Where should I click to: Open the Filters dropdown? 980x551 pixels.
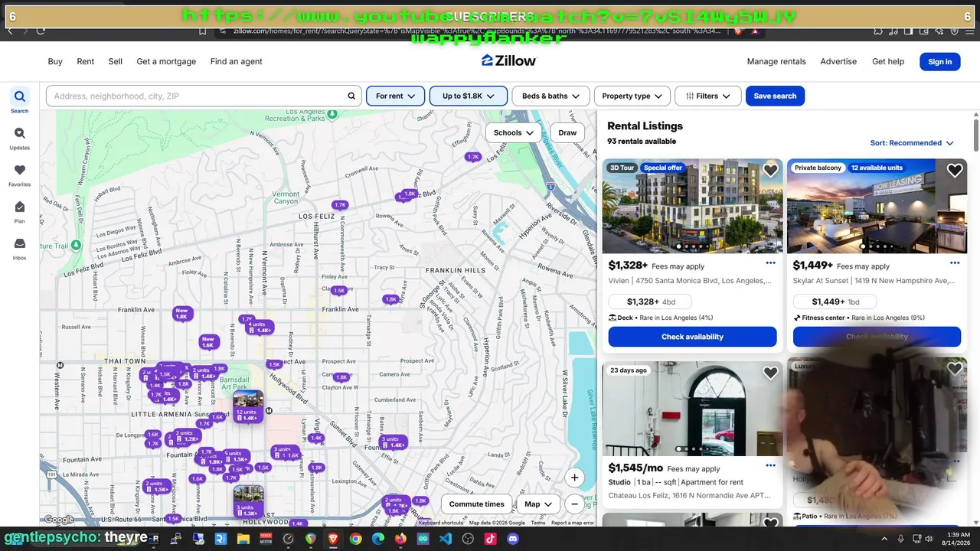(707, 96)
